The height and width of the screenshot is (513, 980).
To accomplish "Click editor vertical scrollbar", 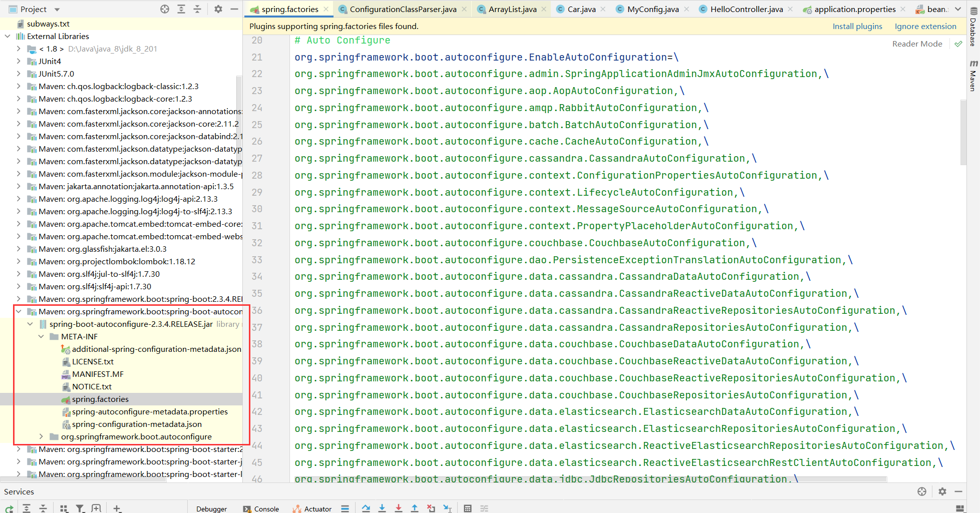I will (963, 132).
